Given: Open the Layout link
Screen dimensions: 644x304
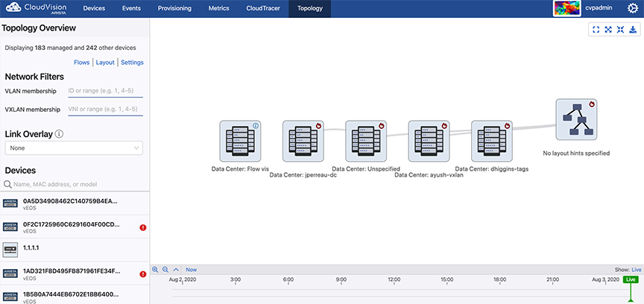Looking at the screenshot, I should [105, 63].
